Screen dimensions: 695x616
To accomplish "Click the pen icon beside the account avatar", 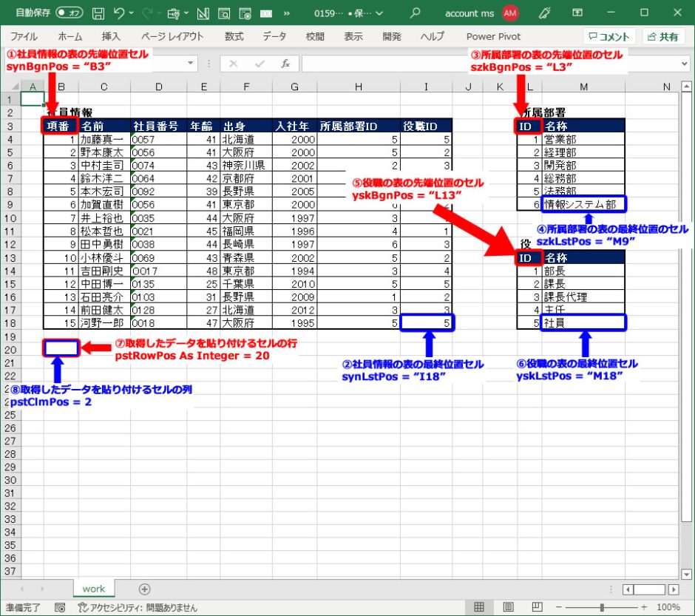I will click(545, 13).
